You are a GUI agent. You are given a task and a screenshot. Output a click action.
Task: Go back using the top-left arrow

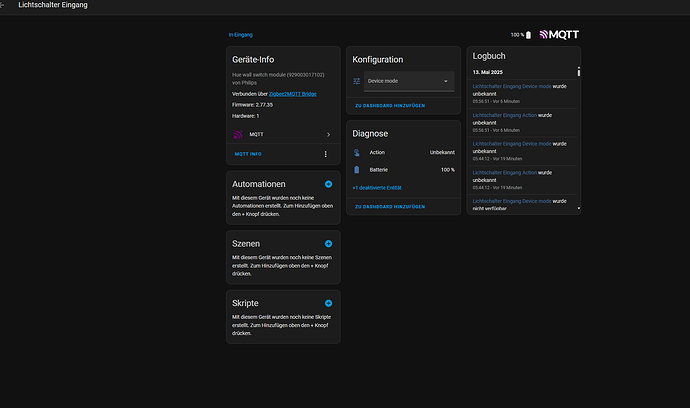click(x=2, y=5)
